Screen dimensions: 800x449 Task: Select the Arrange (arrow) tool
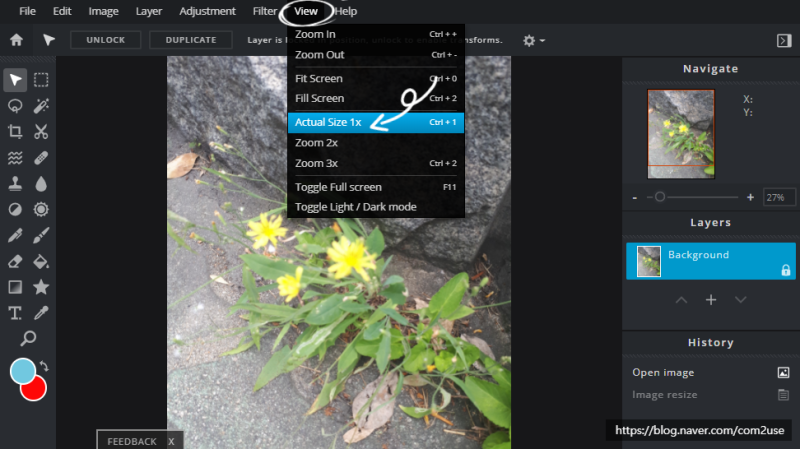click(x=15, y=80)
